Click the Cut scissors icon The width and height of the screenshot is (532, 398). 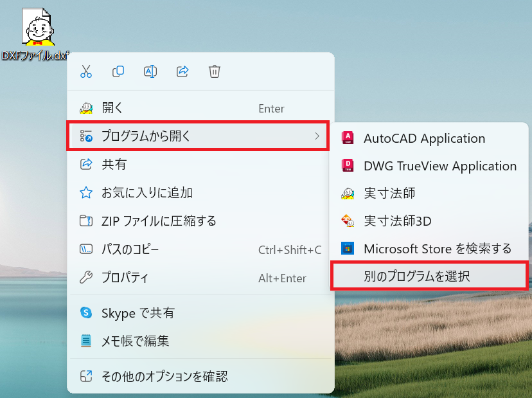pyautogui.click(x=86, y=71)
